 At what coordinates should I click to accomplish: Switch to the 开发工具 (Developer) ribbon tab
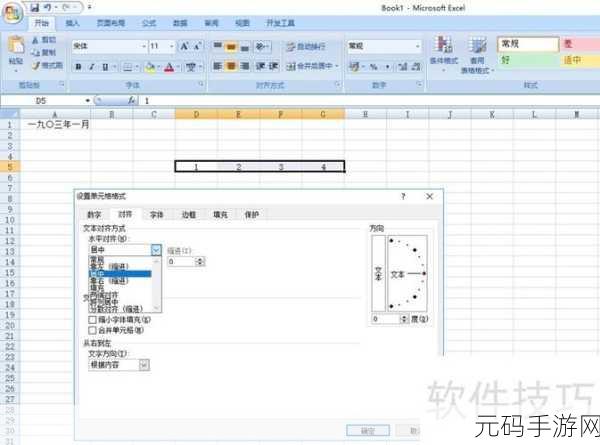(280, 23)
